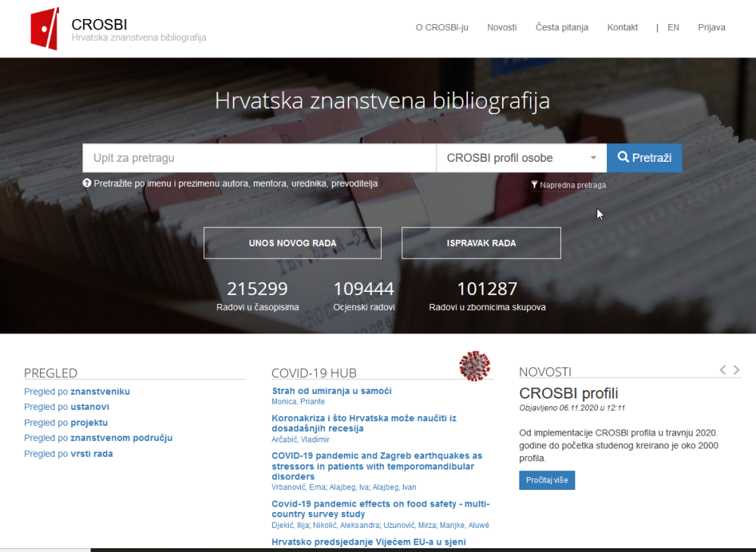Open Pregled po projektu link
This screenshot has width=756, height=552.
[66, 423]
